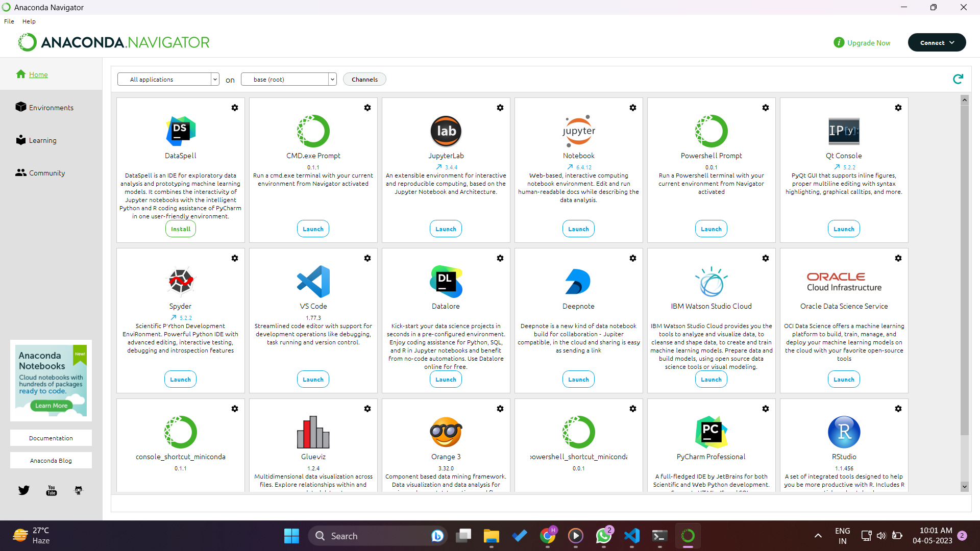Screen dimensions: 980x551
Task: Click Learn More on Anaconda Notebooks banner
Action: 51,406
